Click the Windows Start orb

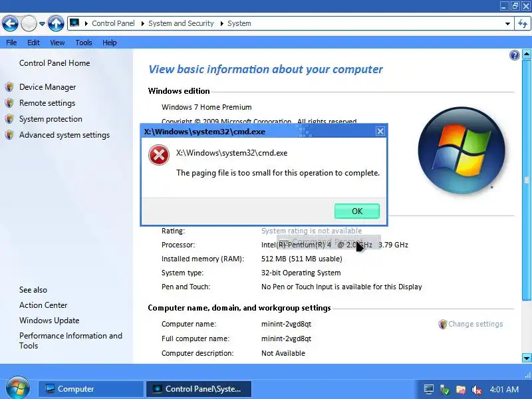click(18, 388)
